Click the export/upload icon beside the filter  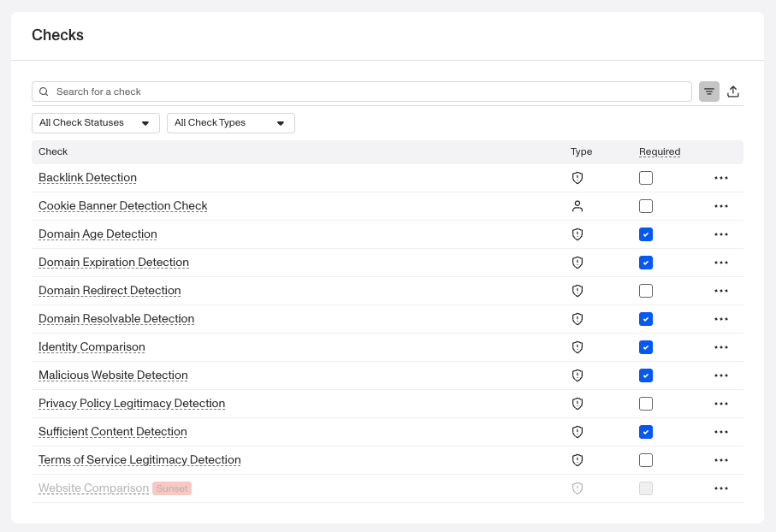(x=733, y=91)
